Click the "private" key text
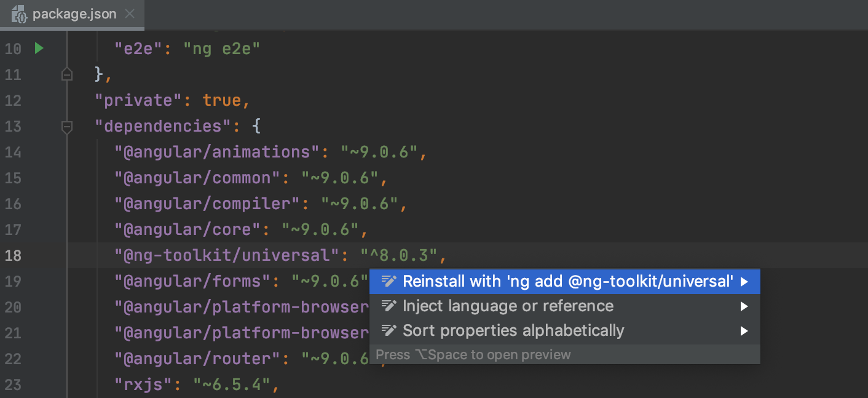 point(139,100)
